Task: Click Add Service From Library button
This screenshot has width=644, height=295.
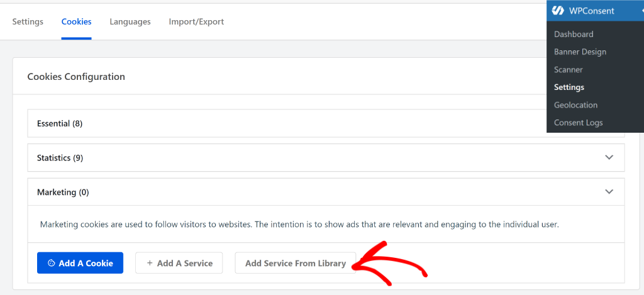Action: (296, 263)
